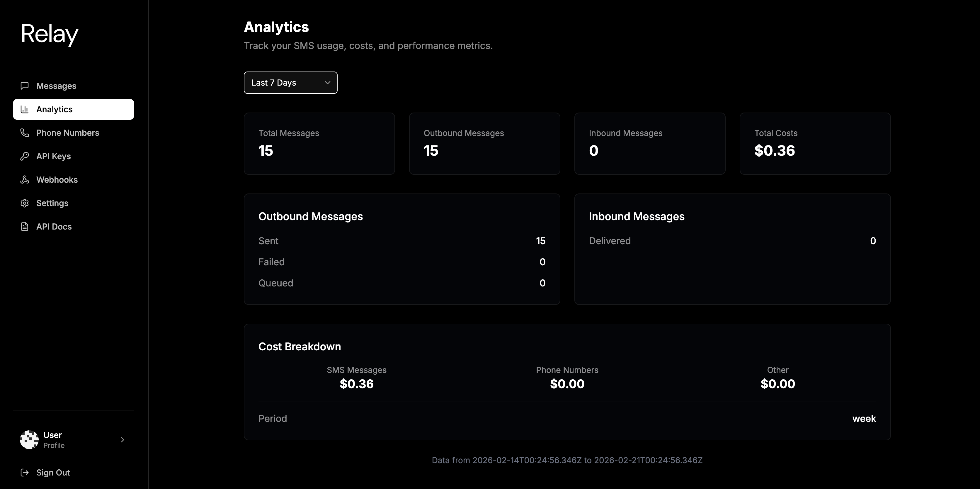
Task: Click the user avatar image
Action: pyautogui.click(x=29, y=440)
